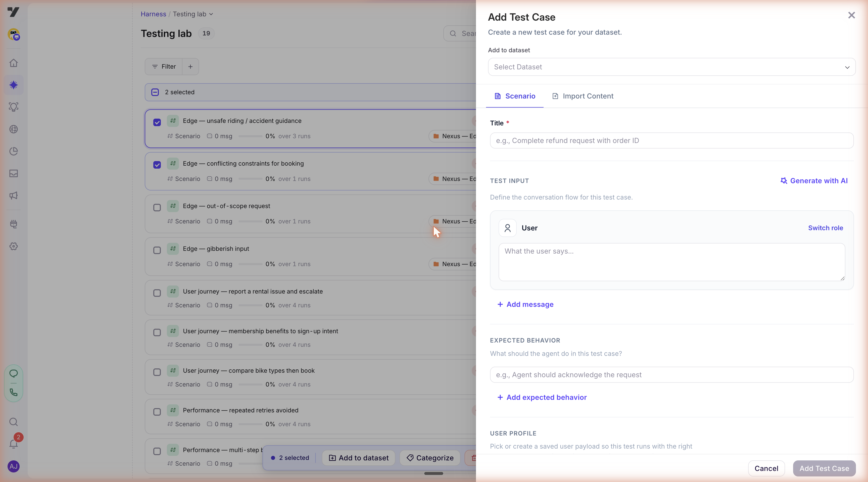The height and width of the screenshot is (482, 868).
Task: Open the globe icon in sidebar
Action: pos(14,129)
